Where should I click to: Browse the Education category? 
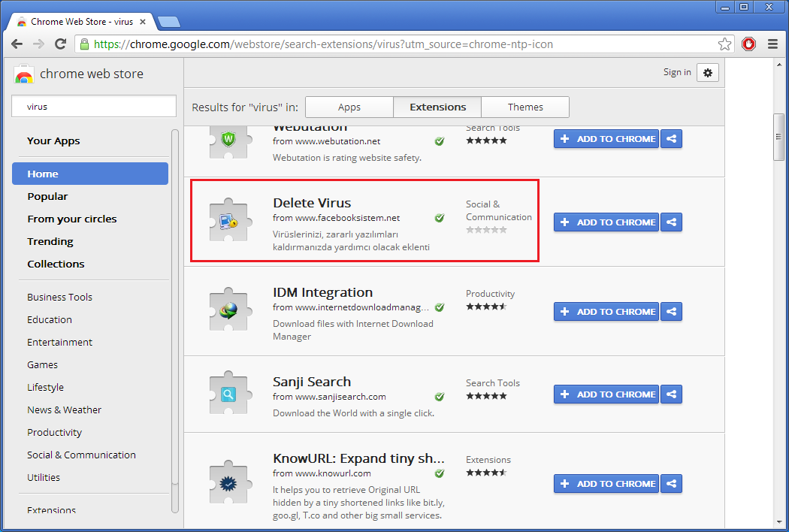(50, 319)
